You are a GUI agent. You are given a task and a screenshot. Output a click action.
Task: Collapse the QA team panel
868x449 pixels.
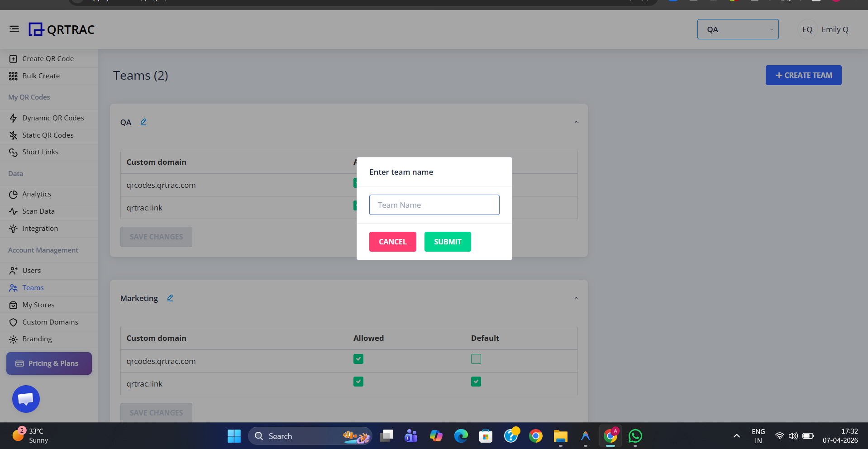click(x=576, y=121)
